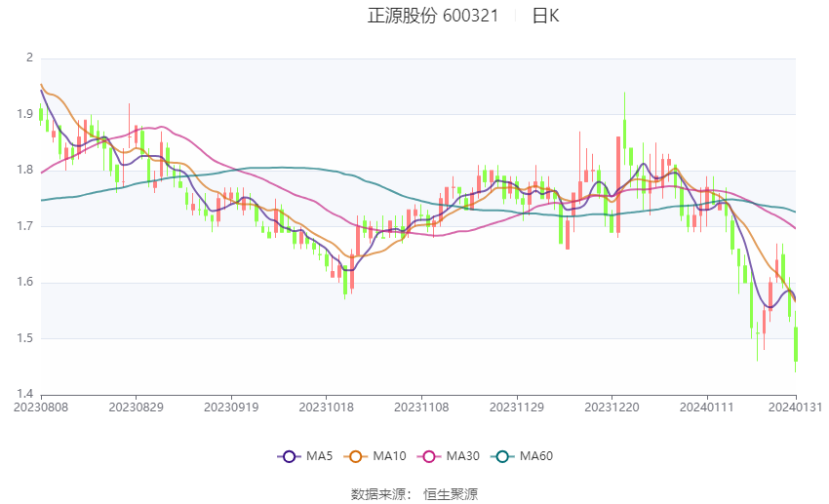Viewport: 829px width, 504px height.
Task: Select the 20230919 date axis label
Action: pos(231,407)
